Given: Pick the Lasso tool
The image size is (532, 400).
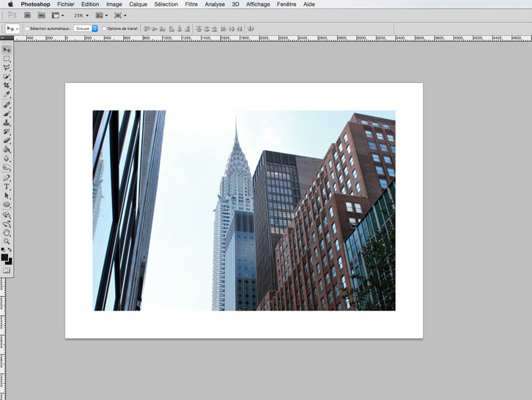Looking at the screenshot, I should pyautogui.click(x=7, y=67).
